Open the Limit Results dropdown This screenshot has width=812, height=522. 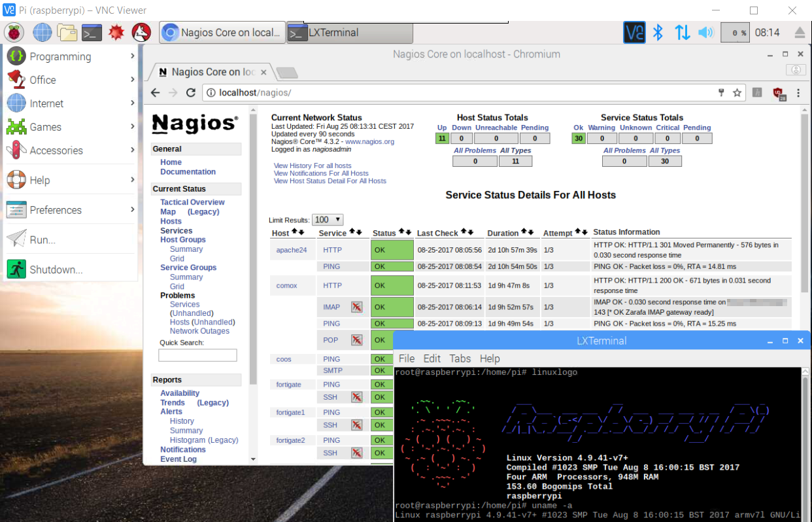(328, 219)
